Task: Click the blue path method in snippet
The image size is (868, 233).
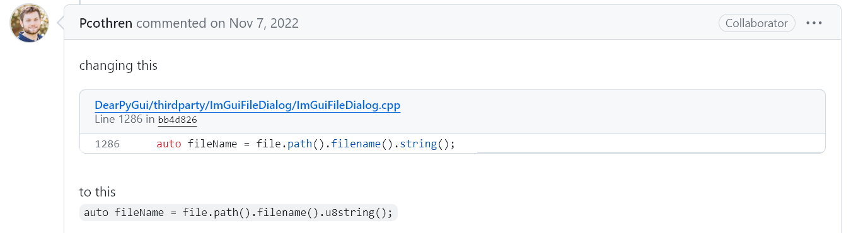Action: 300,144
